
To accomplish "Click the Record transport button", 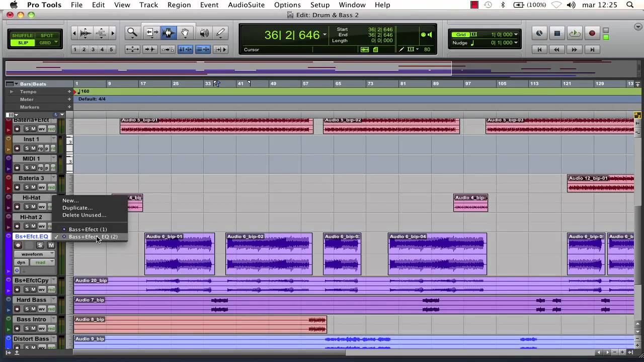I will tap(592, 33).
